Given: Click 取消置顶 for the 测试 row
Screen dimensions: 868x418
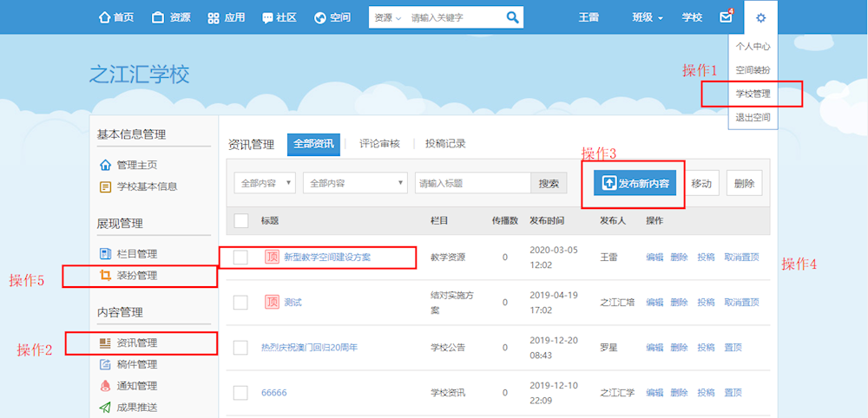Looking at the screenshot, I should pos(741,303).
